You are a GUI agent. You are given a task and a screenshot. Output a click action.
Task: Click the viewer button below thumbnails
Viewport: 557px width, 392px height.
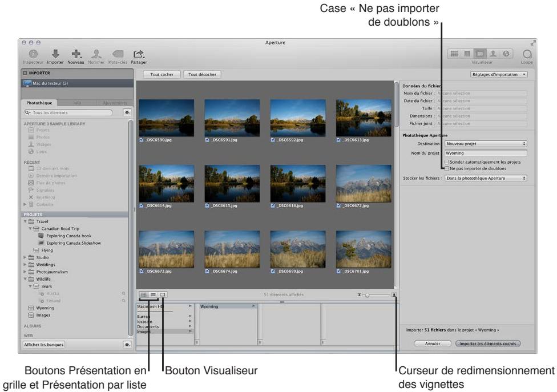tap(162, 294)
